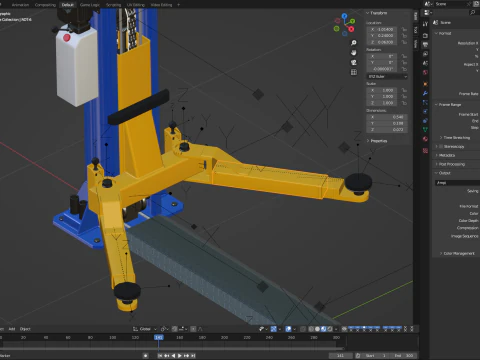This screenshot has height=360, width=480.
Task: Enable the Stereoscopy checkbox
Action: [441, 147]
